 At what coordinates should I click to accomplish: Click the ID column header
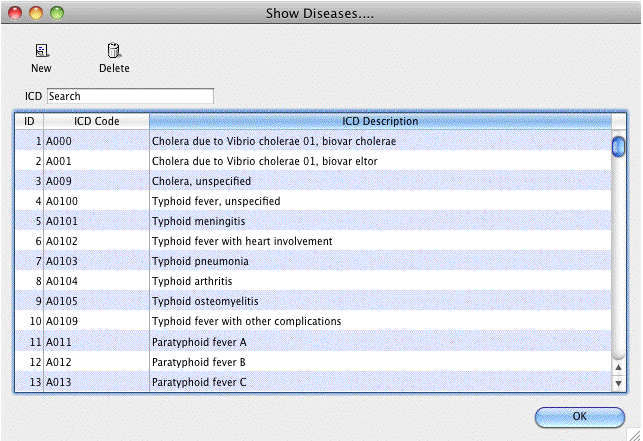pos(29,121)
